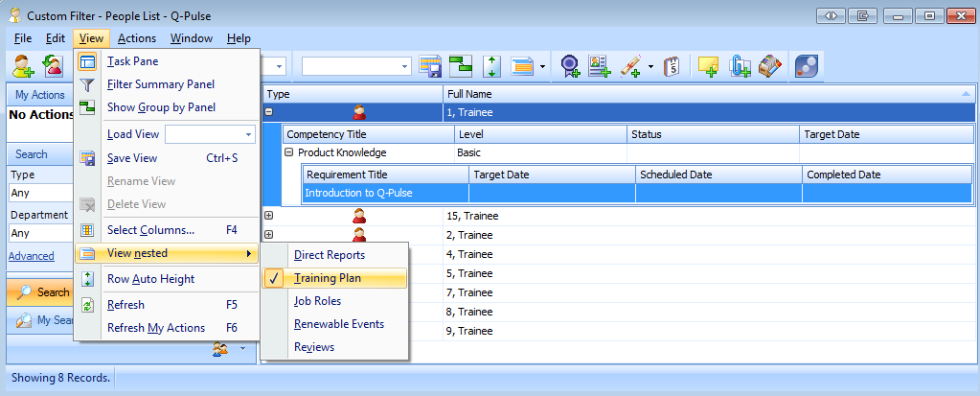Enable the Renewable Events nested view
Image resolution: width=980 pixels, height=396 pixels.
point(334,324)
